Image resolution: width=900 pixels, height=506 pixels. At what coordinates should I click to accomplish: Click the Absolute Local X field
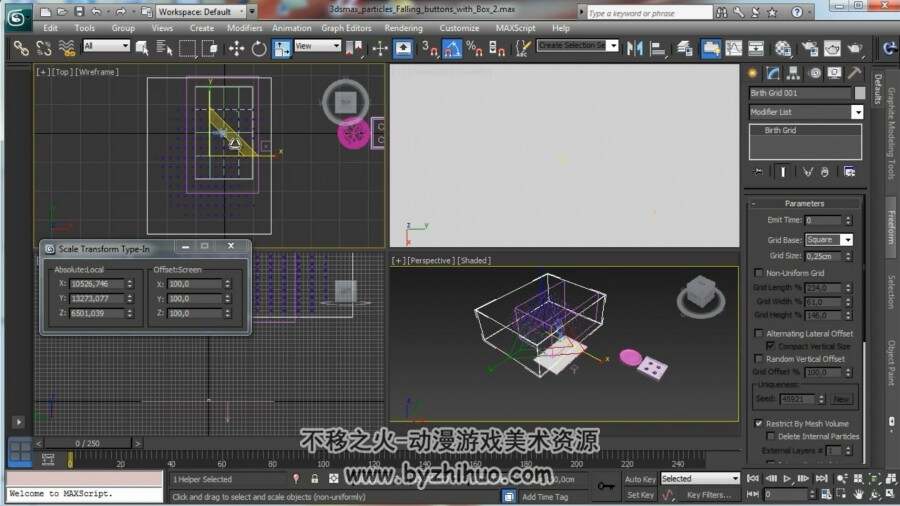[x=96, y=283]
